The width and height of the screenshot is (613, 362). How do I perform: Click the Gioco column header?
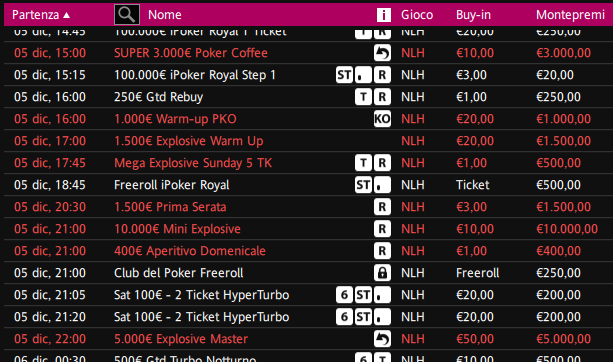point(417,15)
